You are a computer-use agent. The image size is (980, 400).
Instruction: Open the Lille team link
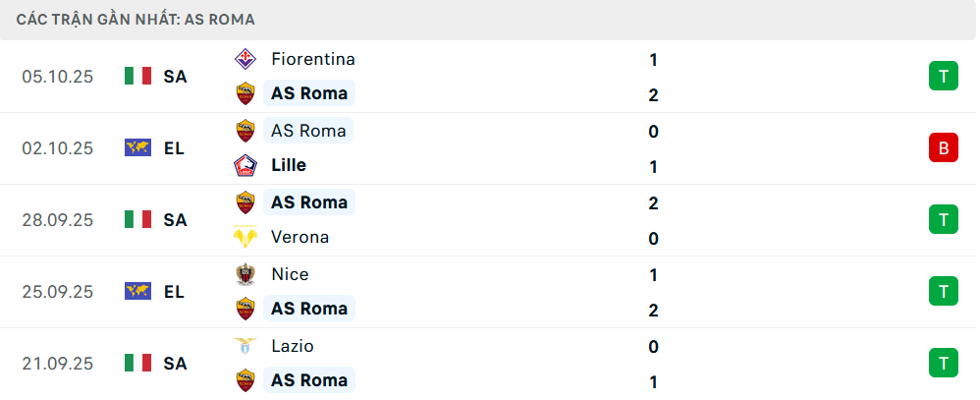289,165
